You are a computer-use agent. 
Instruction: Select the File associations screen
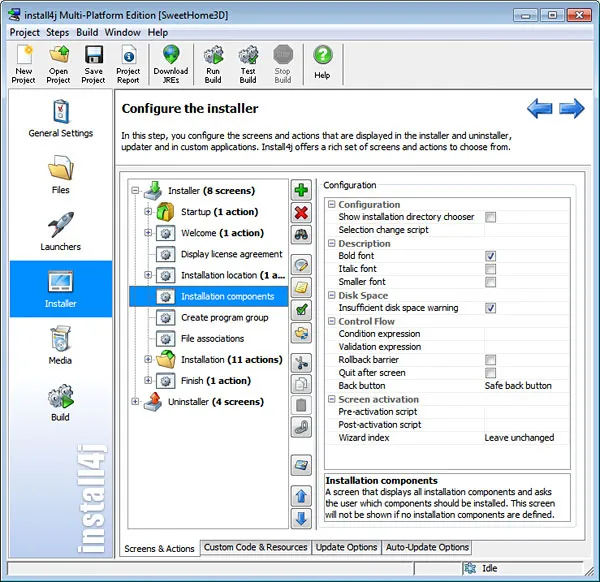coord(212,338)
